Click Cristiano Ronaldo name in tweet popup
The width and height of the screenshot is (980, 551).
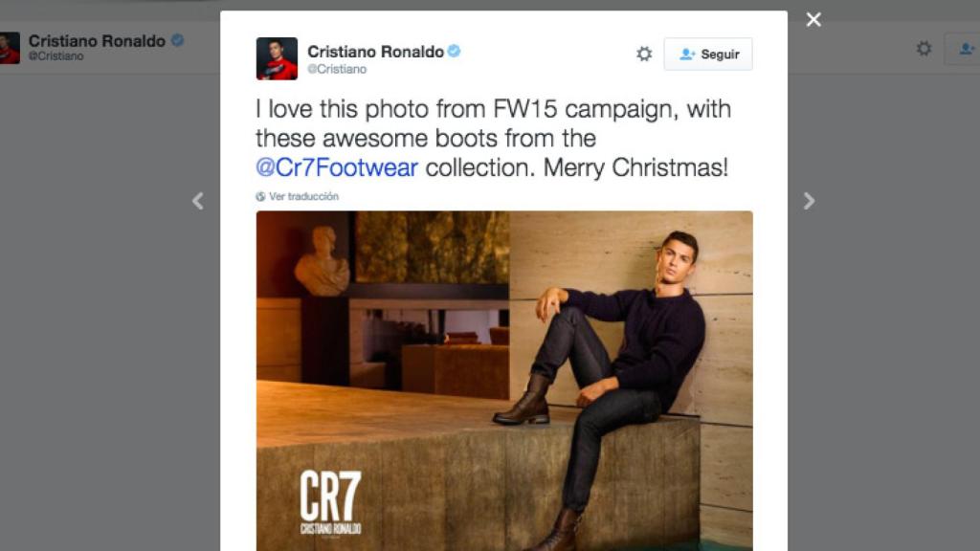point(375,52)
